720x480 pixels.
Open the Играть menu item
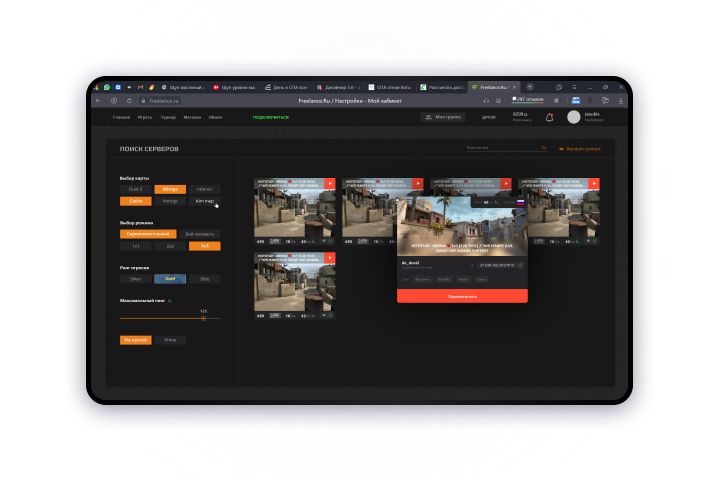pos(145,117)
